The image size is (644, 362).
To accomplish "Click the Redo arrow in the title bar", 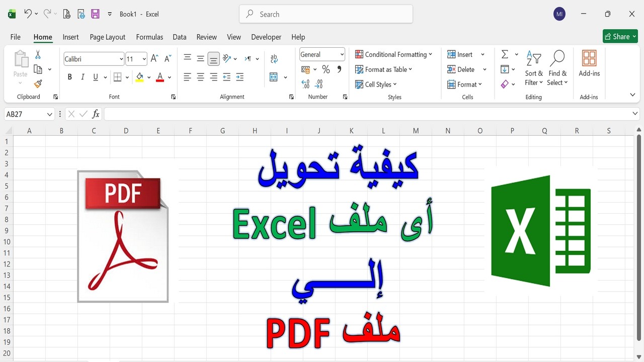I will pyautogui.click(x=47, y=14).
